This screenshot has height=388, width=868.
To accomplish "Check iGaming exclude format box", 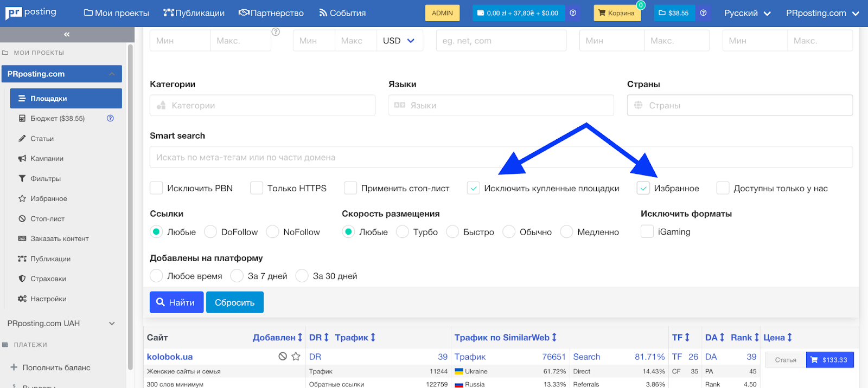I will (x=647, y=231).
